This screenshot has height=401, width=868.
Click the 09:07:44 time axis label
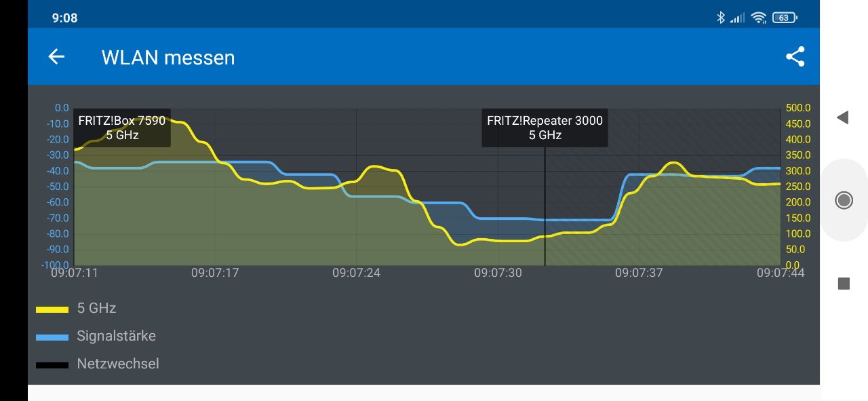pos(781,273)
